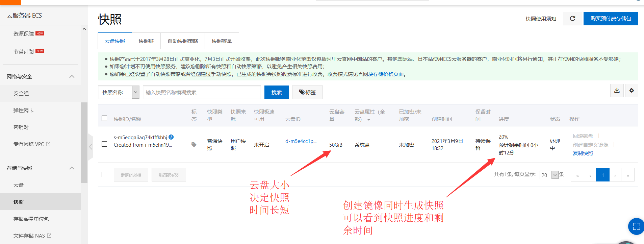Open the blue grid widget button
Image resolution: width=644 pixels, height=244 pixels.
[x=636, y=226]
